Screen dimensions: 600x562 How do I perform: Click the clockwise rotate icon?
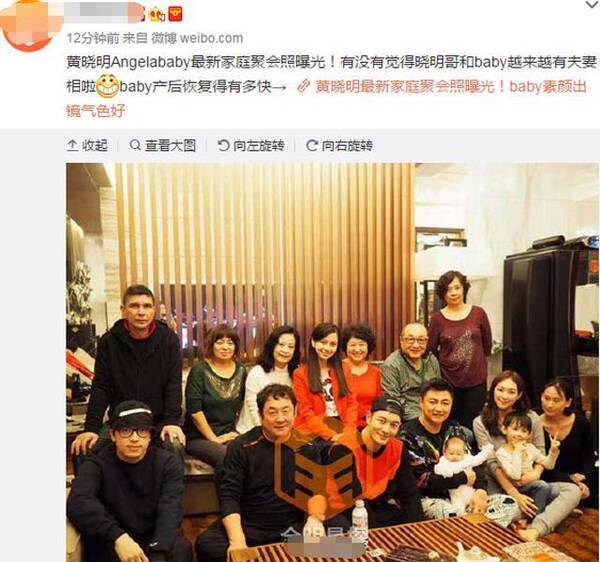coord(311,145)
